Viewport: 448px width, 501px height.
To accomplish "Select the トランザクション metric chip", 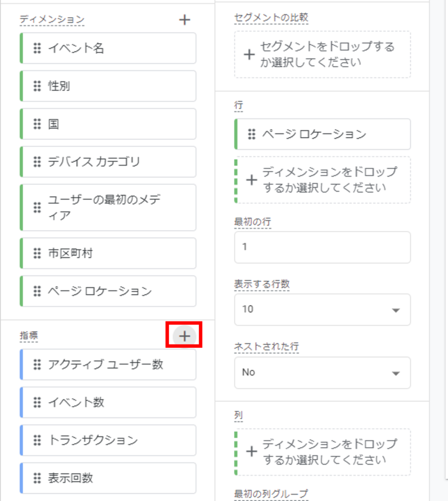I will (x=108, y=440).
